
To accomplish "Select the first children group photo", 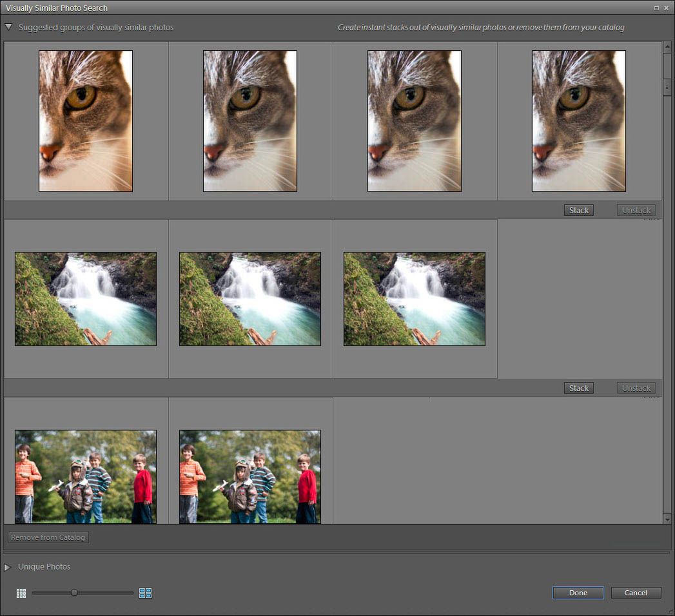I will (86, 477).
